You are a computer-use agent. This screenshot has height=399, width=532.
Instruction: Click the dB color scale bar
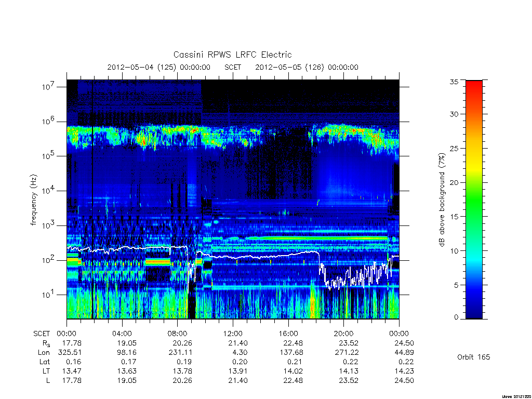click(474, 199)
